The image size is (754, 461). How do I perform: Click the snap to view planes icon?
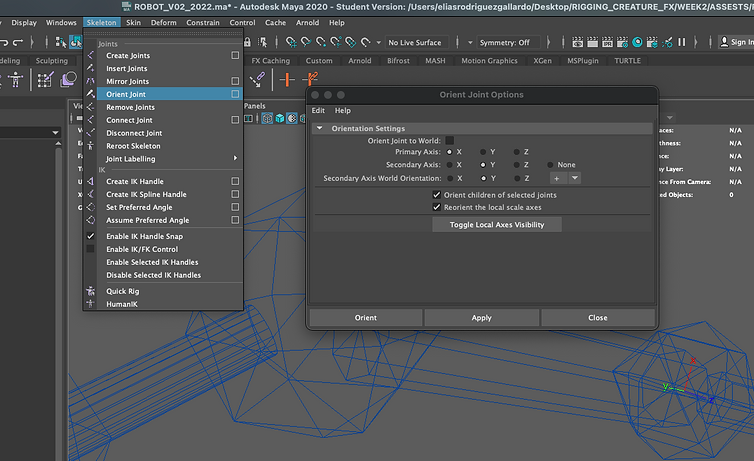pyautogui.click(x=351, y=42)
